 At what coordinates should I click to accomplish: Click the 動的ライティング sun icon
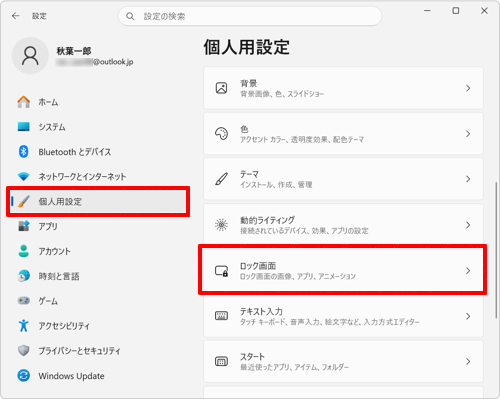222,225
